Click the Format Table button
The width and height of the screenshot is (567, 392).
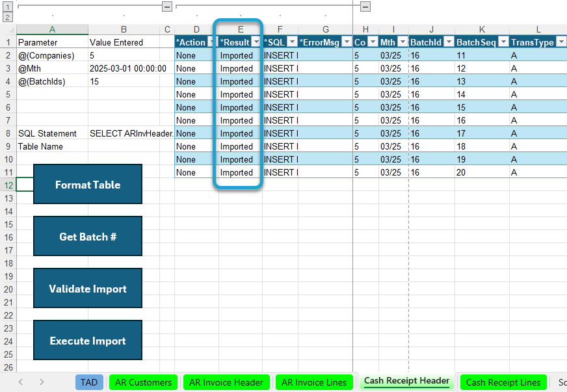[x=88, y=184]
